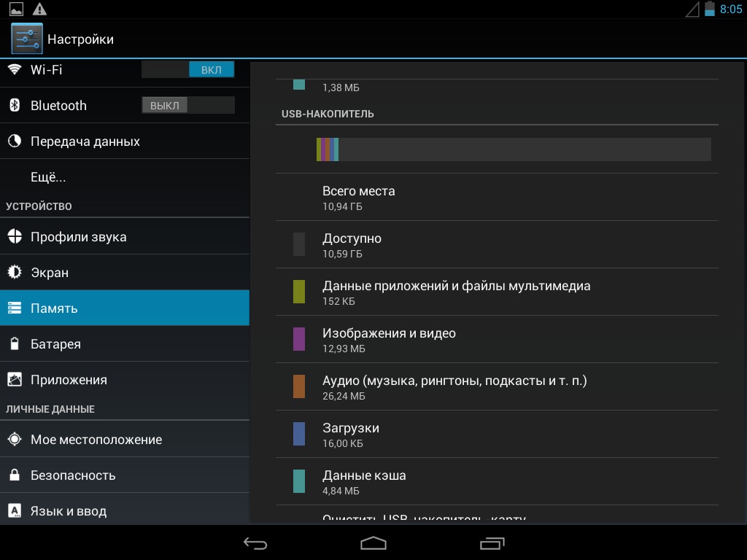Tap the Батарея battery icon

14,344
